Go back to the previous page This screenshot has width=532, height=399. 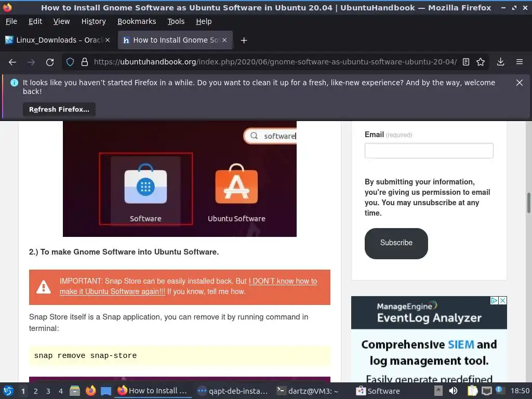tap(12, 62)
